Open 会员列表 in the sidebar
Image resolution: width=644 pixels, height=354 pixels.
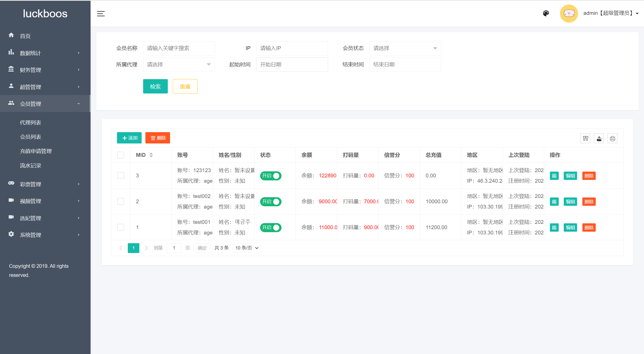pos(30,137)
